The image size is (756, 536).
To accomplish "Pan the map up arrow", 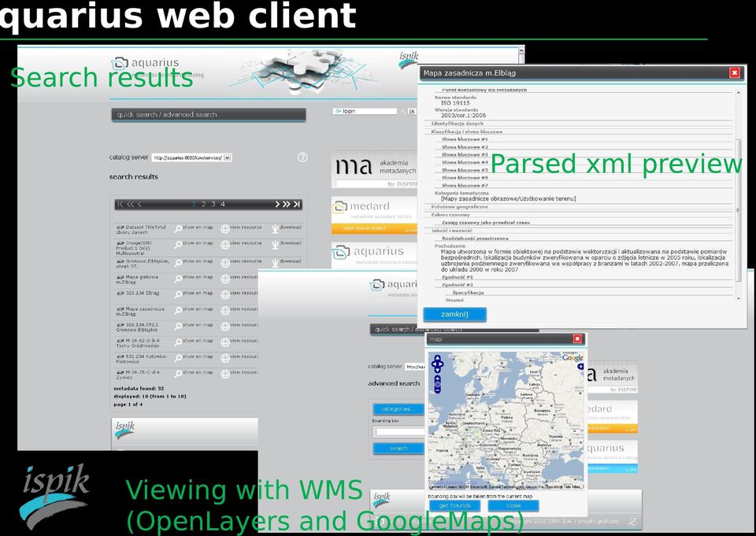I will tap(437, 358).
